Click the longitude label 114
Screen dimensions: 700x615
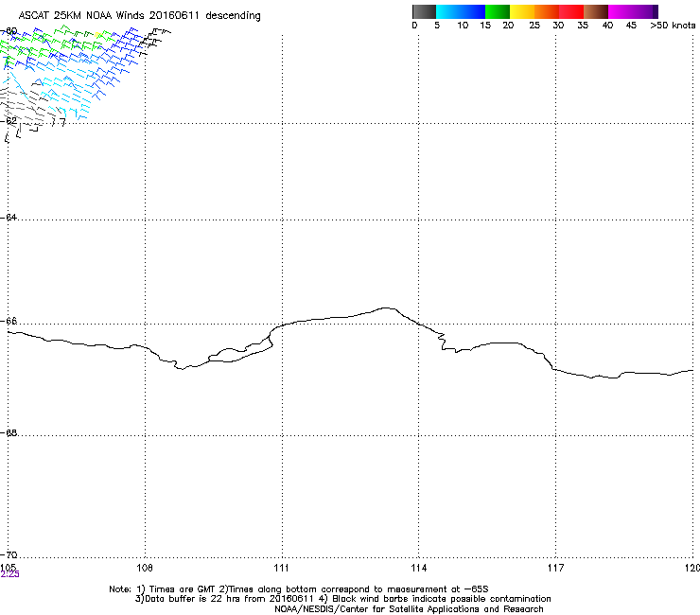click(x=419, y=568)
